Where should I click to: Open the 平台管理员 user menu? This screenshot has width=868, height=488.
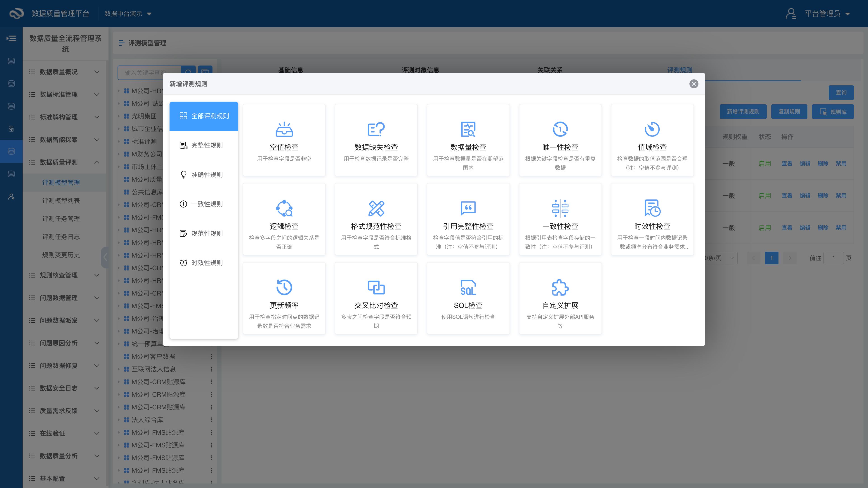click(x=822, y=14)
